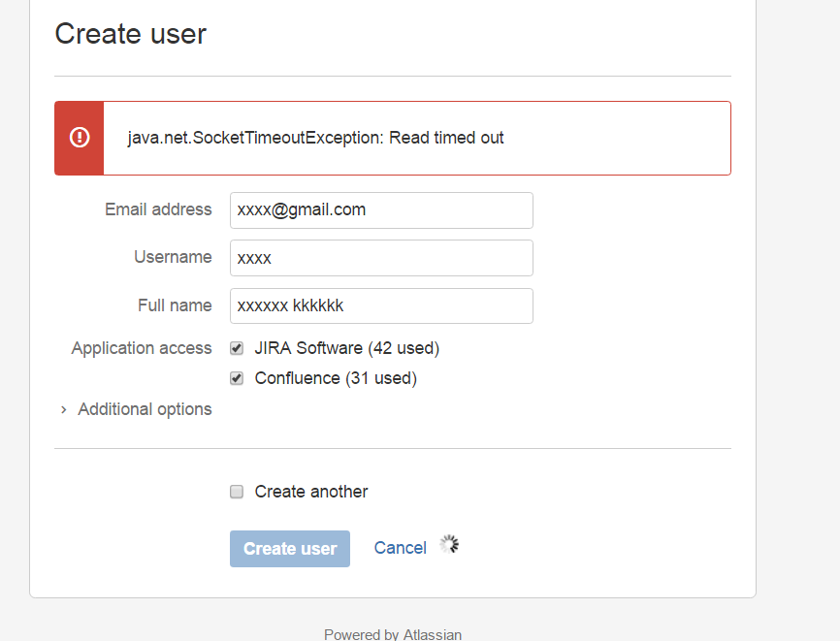Image resolution: width=840 pixels, height=641 pixels.
Task: Expand the Additional options section
Action: point(144,408)
